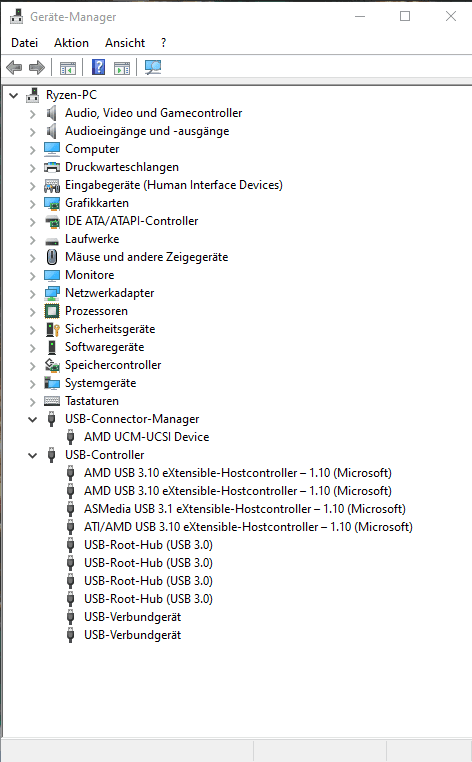The width and height of the screenshot is (472, 762).
Task: Click the action pane toolbar icon
Action: [122, 68]
